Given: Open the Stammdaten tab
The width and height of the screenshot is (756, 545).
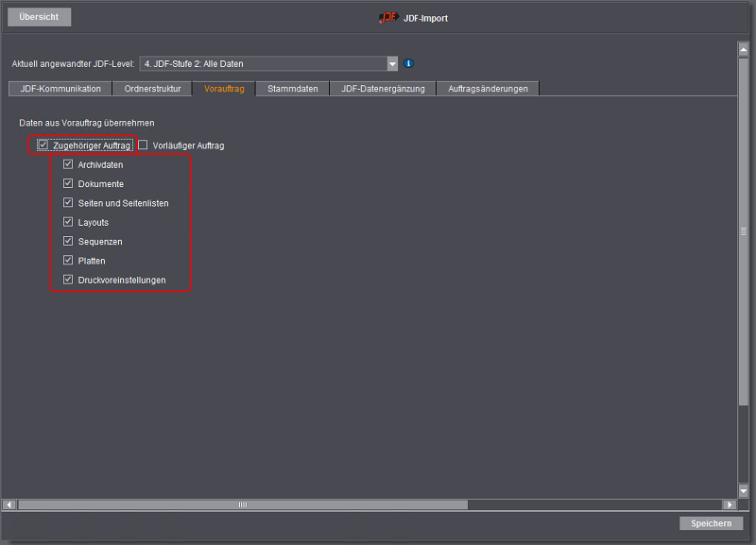Looking at the screenshot, I should click(x=292, y=89).
